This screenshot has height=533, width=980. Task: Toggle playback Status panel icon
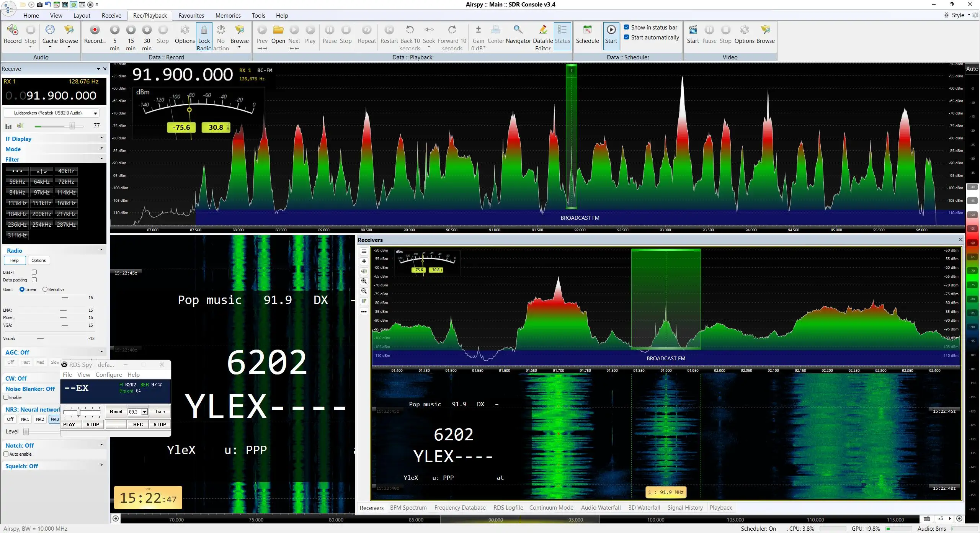562,36
